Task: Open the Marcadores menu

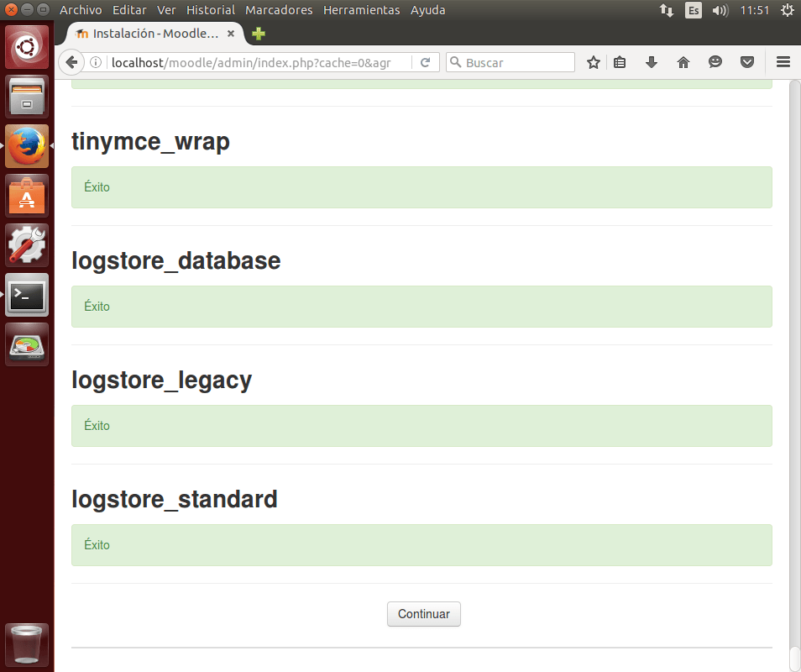Action: 279,10
